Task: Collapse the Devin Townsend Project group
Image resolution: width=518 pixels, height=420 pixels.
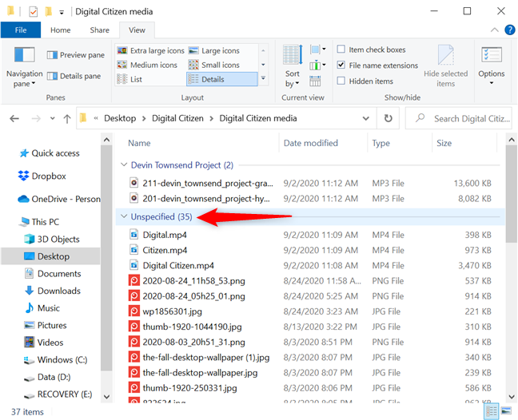Action: pos(124,164)
